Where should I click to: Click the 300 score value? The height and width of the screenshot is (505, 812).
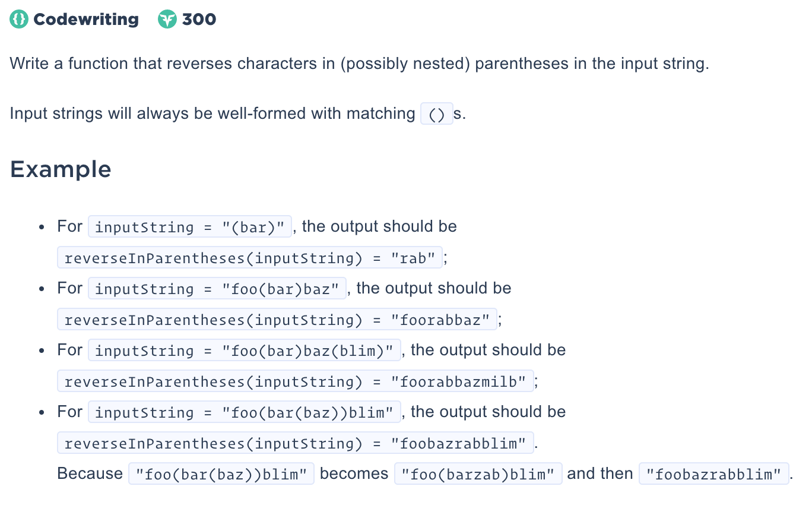[x=199, y=20]
